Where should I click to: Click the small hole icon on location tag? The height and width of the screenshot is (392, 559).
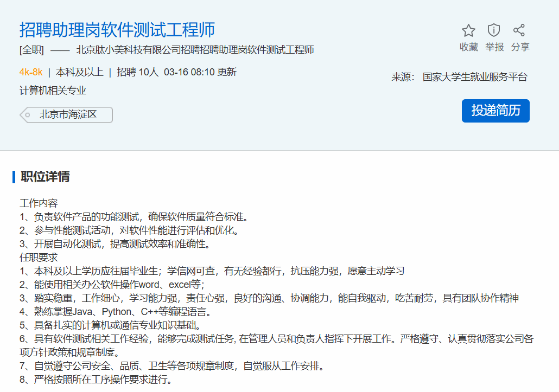(28, 115)
